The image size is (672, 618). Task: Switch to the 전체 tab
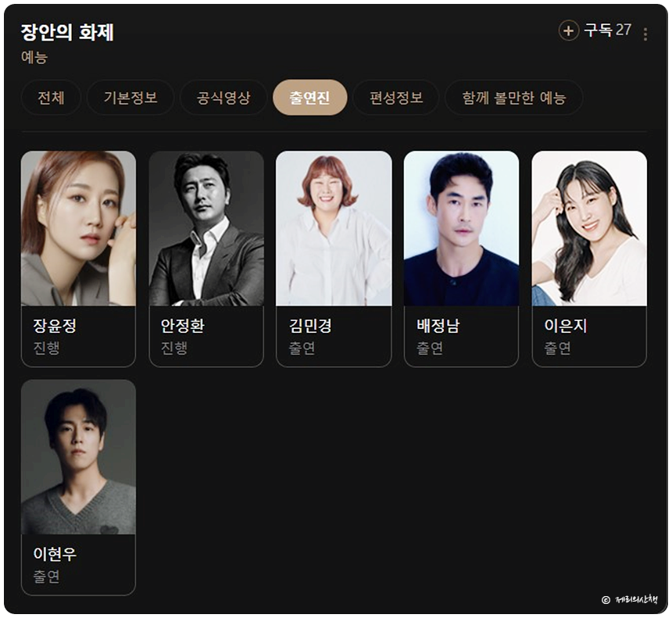[51, 98]
